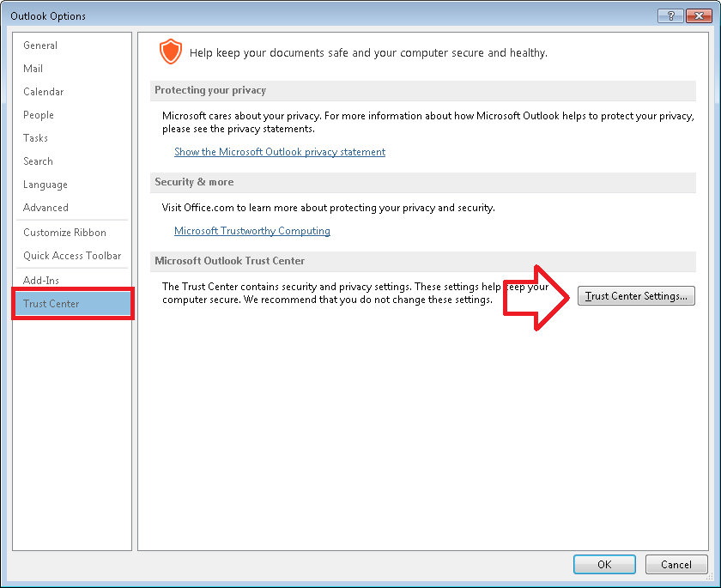The height and width of the screenshot is (588, 721).
Task: Click the Trust Center Settings button
Action: click(x=636, y=296)
